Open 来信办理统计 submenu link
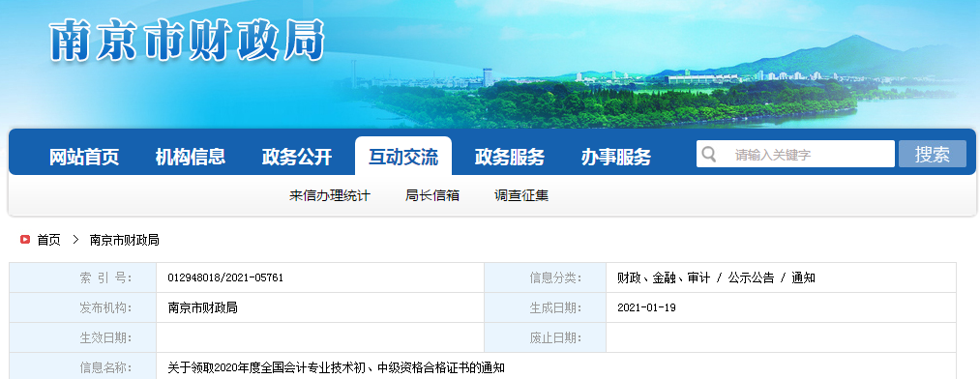This screenshot has width=980, height=379. pos(330,196)
